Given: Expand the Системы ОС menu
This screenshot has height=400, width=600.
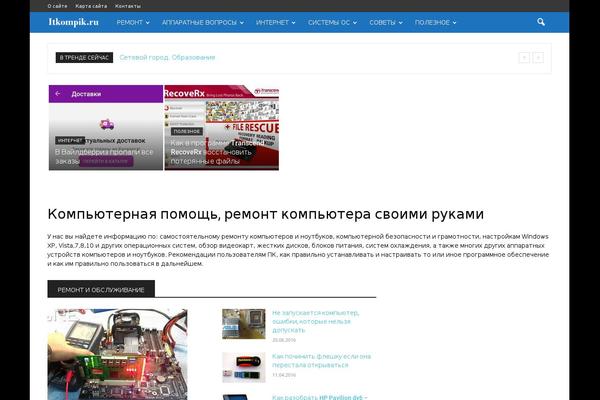Looking at the screenshot, I should pos(332,23).
